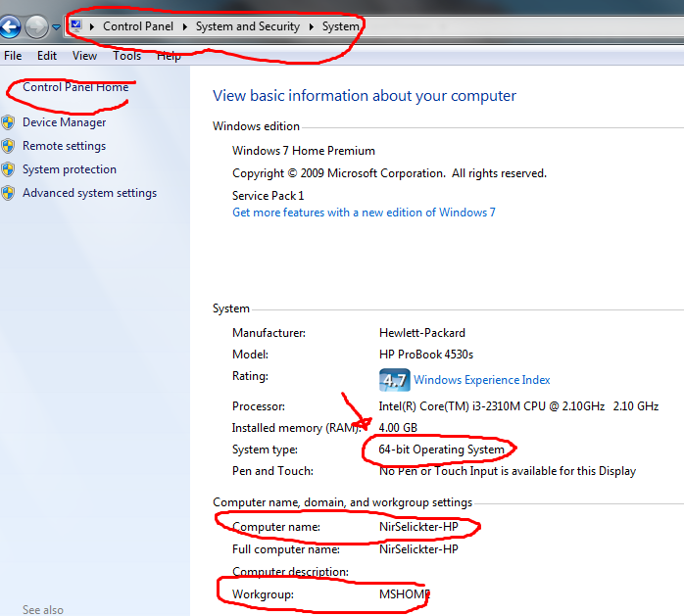Image resolution: width=684 pixels, height=616 pixels.
Task: Open Advanced system settings link
Action: (89, 193)
